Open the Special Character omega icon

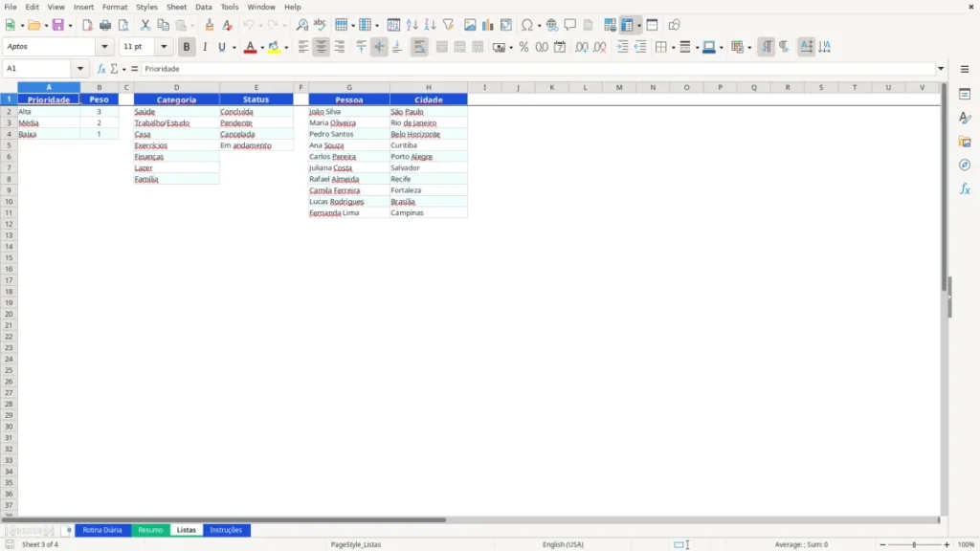[x=527, y=25]
